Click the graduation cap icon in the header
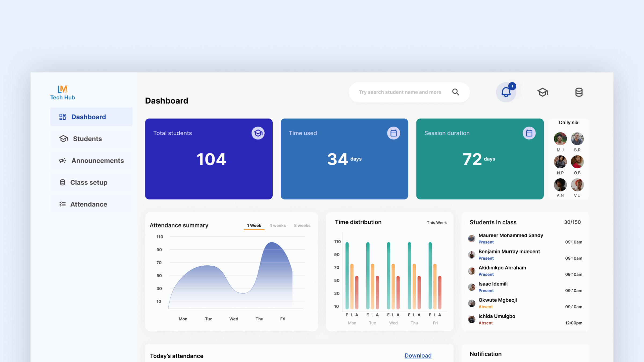 click(543, 92)
